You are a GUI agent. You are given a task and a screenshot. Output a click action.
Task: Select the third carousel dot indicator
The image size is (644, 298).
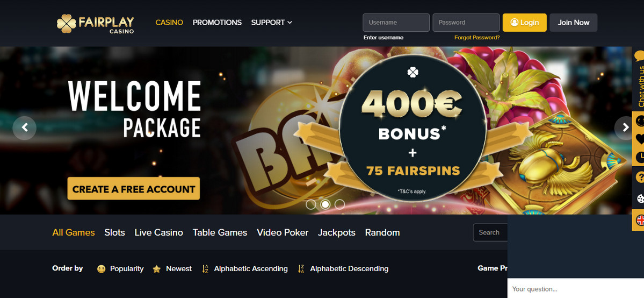[x=339, y=204]
